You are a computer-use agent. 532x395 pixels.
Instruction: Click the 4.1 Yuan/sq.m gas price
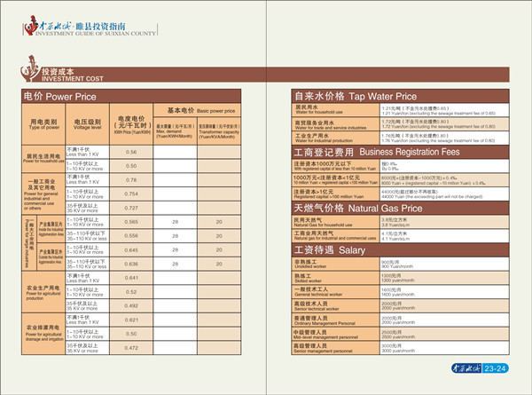coord(444,236)
